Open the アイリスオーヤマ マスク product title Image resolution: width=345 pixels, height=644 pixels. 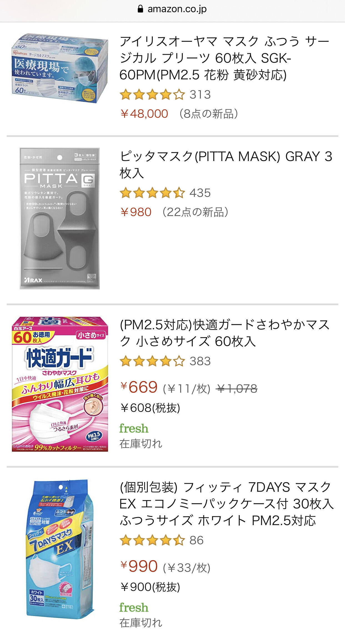pos(224,58)
